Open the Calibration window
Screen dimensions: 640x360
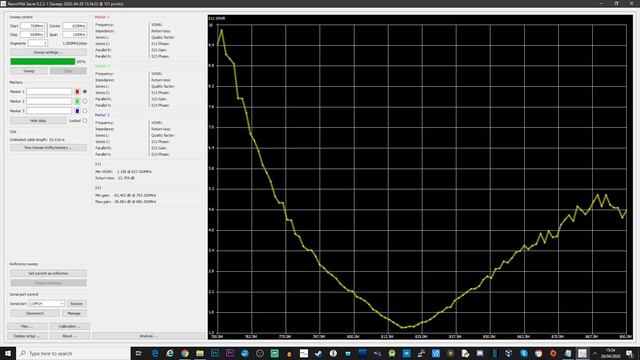click(69, 327)
